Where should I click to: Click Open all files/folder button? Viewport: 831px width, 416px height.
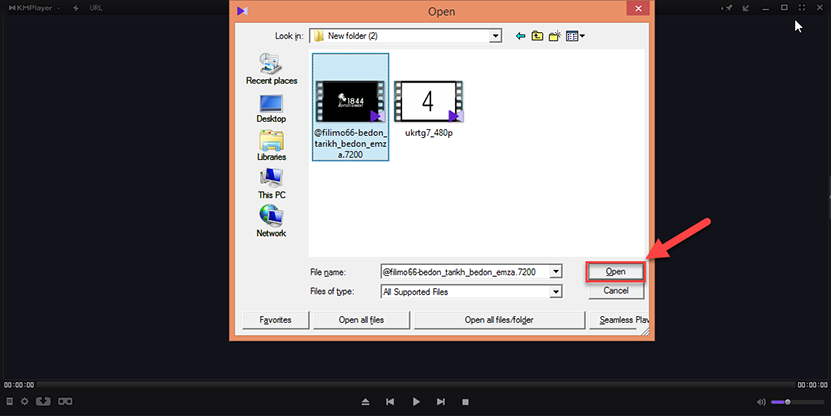[x=499, y=320]
